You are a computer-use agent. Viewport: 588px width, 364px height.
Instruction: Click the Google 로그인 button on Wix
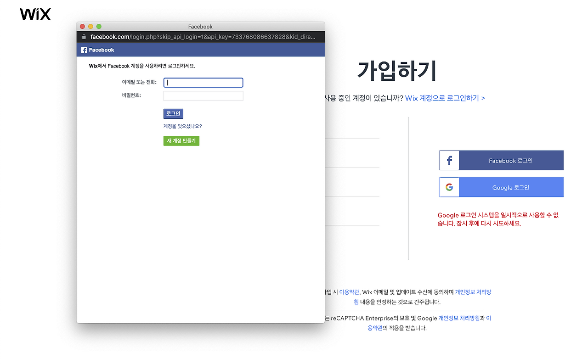501,187
